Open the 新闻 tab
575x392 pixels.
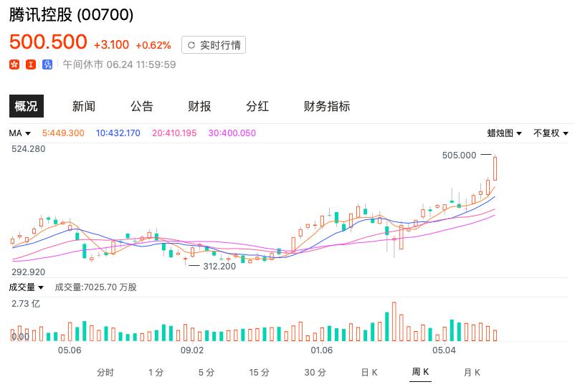[x=84, y=106]
